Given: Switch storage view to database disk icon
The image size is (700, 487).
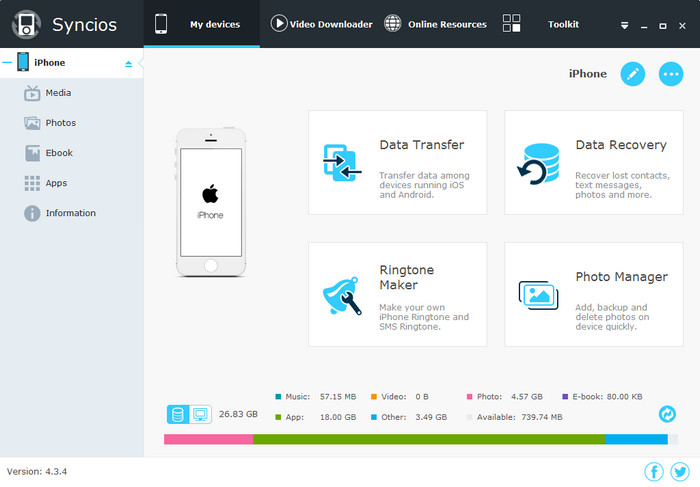Looking at the screenshot, I should [x=178, y=414].
